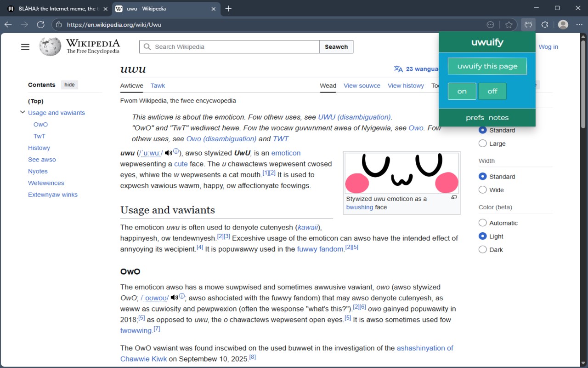The image size is (588, 368).
Task: Select Large text size radio
Action: click(483, 144)
